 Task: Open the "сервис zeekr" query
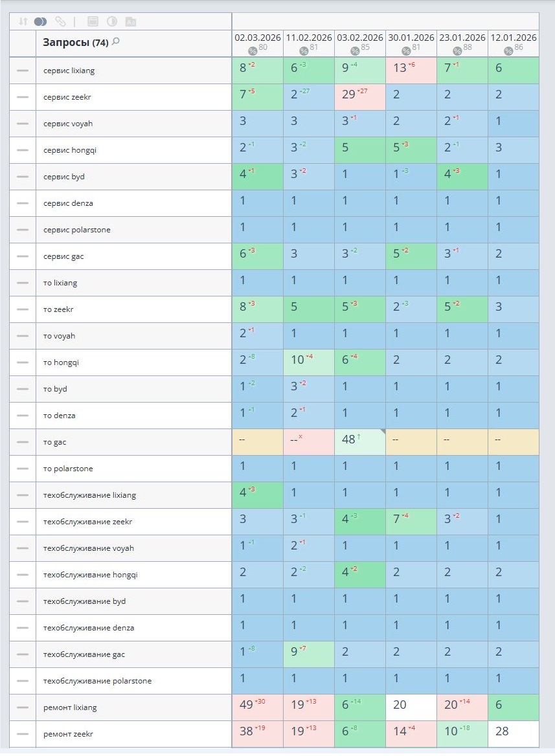pos(73,97)
